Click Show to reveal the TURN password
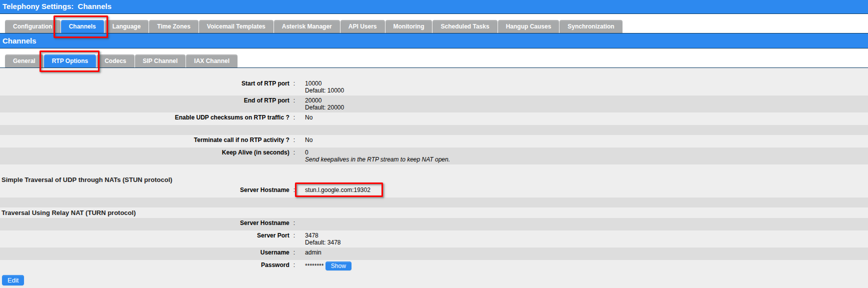Screen dimensions: 868x288 (x=338, y=266)
